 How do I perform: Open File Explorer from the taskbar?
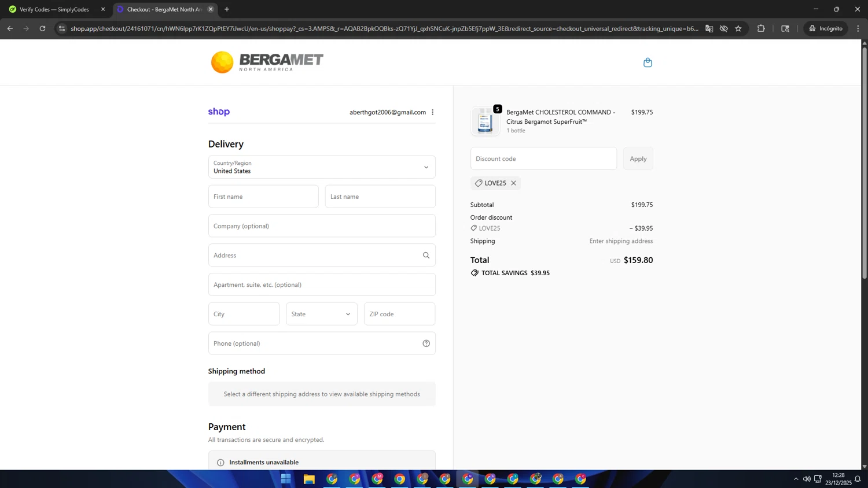(309, 479)
